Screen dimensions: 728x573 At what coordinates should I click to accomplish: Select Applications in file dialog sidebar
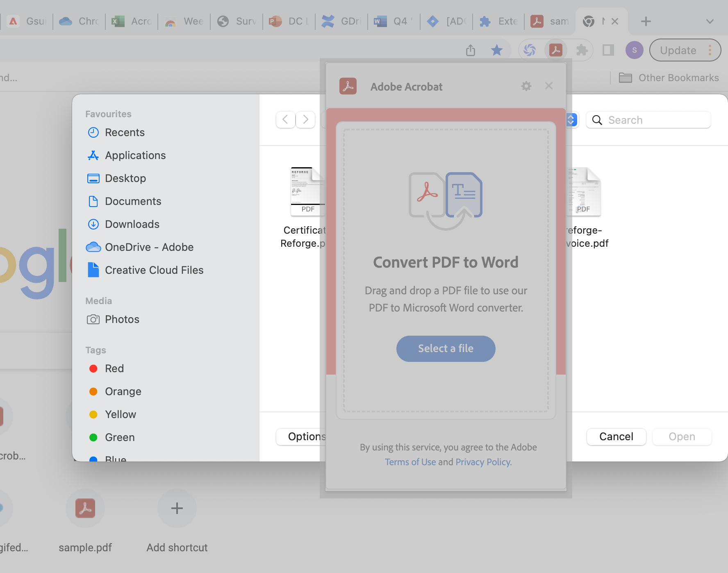[x=127, y=155]
